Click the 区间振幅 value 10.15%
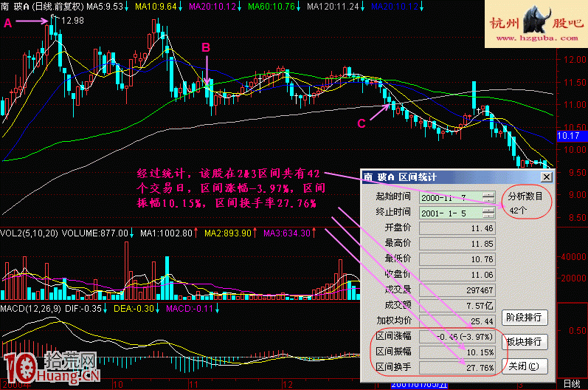 coord(457,352)
